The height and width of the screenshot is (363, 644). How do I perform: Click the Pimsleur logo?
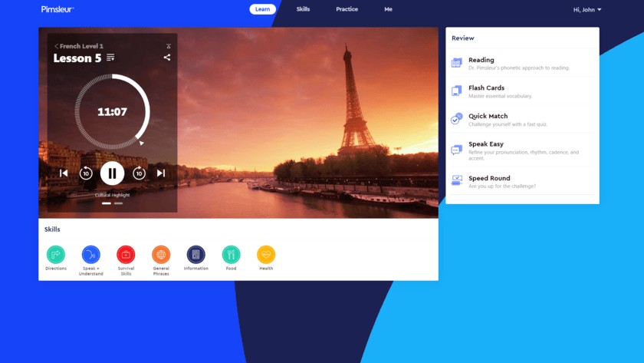click(x=57, y=9)
